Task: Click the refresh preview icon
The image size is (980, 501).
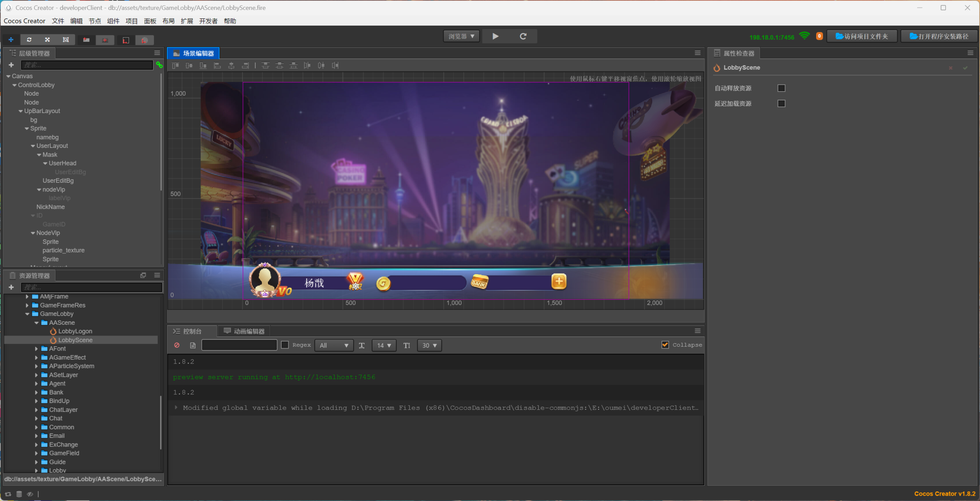Action: point(523,36)
